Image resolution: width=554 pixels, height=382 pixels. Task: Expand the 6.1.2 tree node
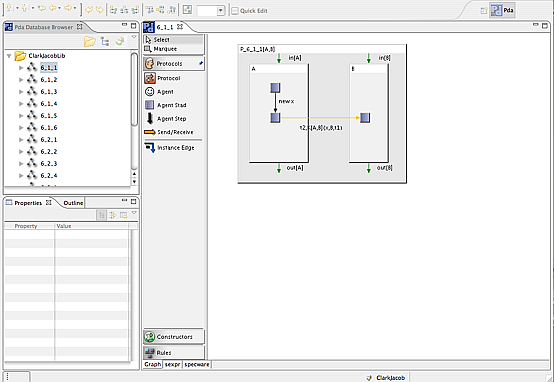[x=21, y=80]
